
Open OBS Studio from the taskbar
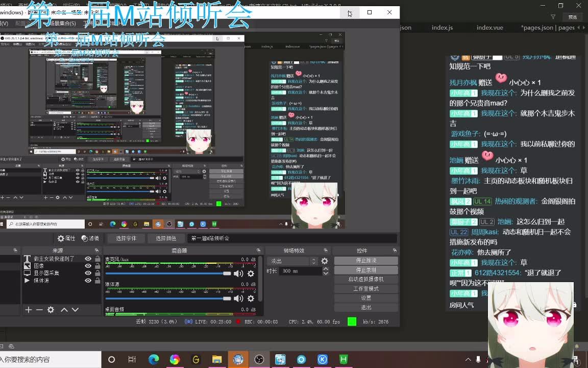(259, 359)
